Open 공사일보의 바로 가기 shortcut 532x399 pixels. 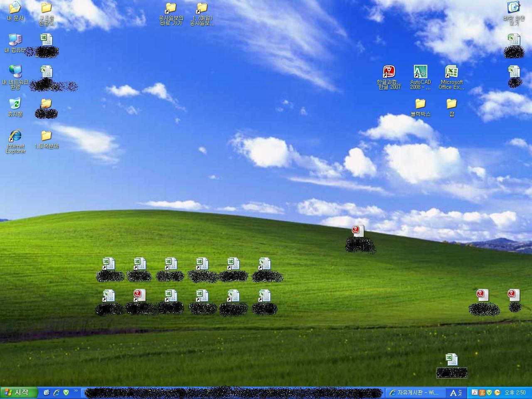pyautogui.click(x=171, y=14)
